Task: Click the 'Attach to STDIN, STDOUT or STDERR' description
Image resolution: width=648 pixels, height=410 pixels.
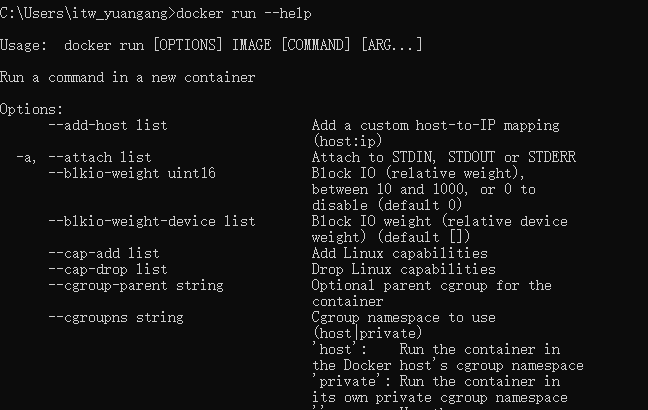Action: [x=443, y=157]
